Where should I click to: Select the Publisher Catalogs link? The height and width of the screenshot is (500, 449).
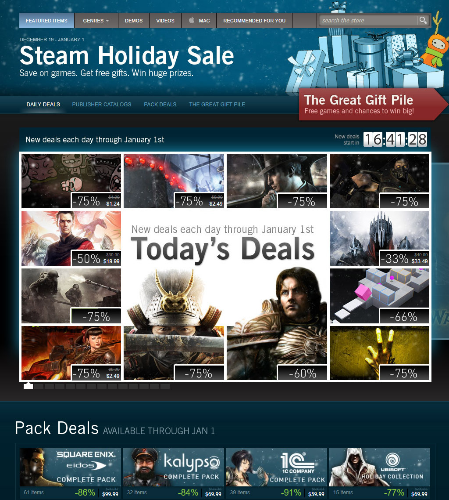coord(101,104)
